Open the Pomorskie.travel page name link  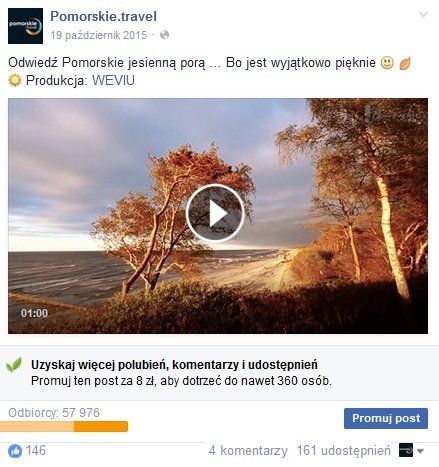(x=103, y=16)
